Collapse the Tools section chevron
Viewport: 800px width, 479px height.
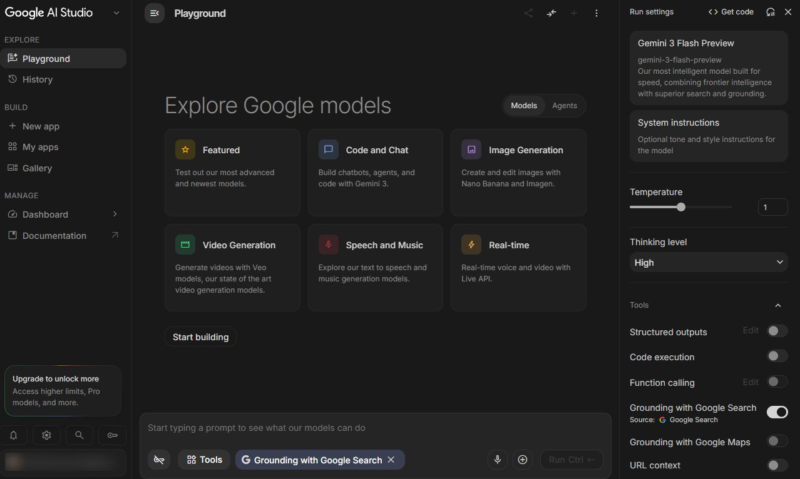778,305
